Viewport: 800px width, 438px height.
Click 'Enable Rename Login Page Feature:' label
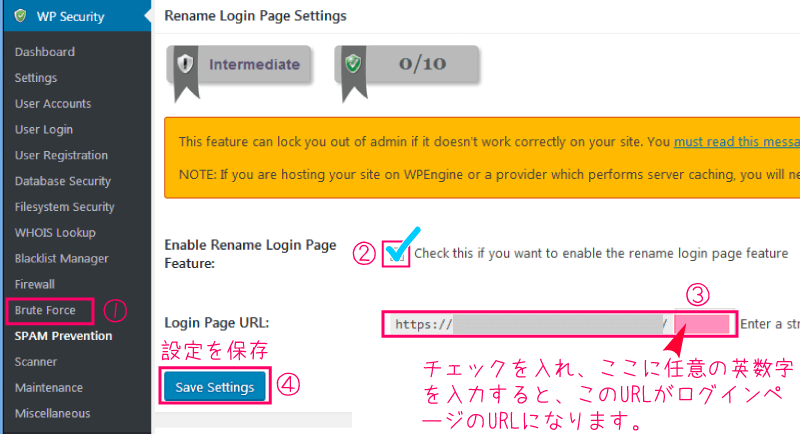tap(250, 254)
